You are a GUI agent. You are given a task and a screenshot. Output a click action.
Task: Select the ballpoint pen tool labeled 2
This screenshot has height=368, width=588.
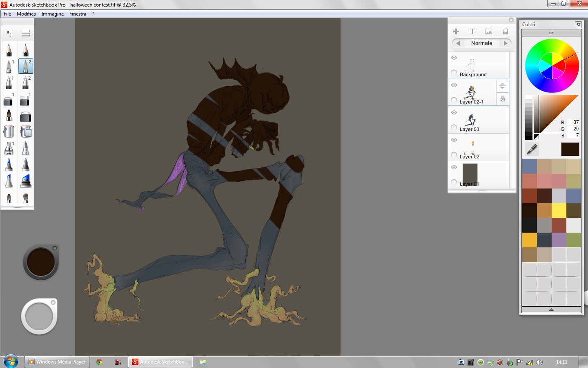pyautogui.click(x=26, y=83)
